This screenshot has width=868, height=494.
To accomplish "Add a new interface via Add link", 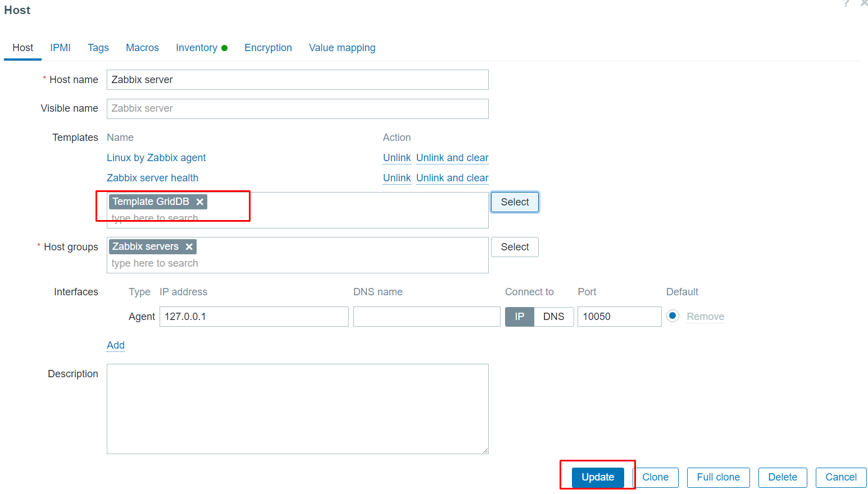I will 116,345.
